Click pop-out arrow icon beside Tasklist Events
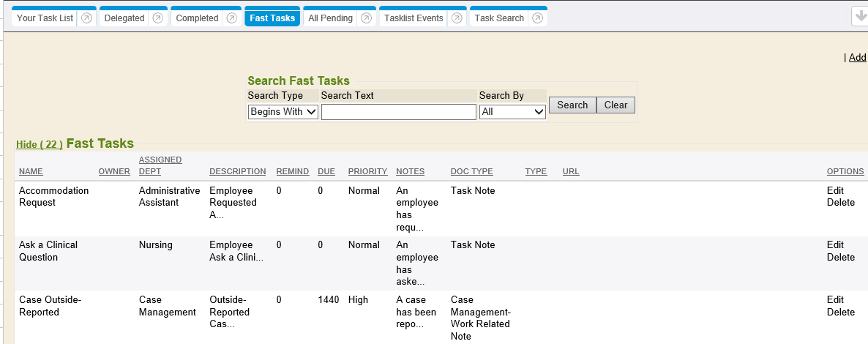 457,18
